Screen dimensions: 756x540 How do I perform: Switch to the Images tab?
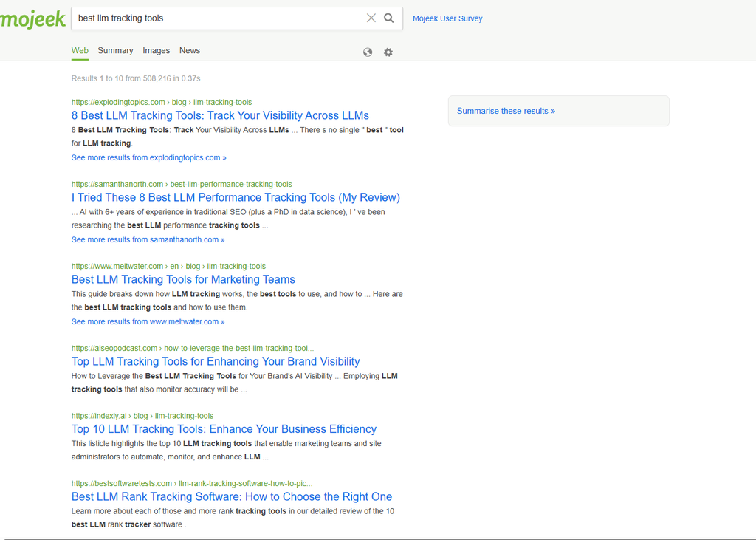coord(157,51)
